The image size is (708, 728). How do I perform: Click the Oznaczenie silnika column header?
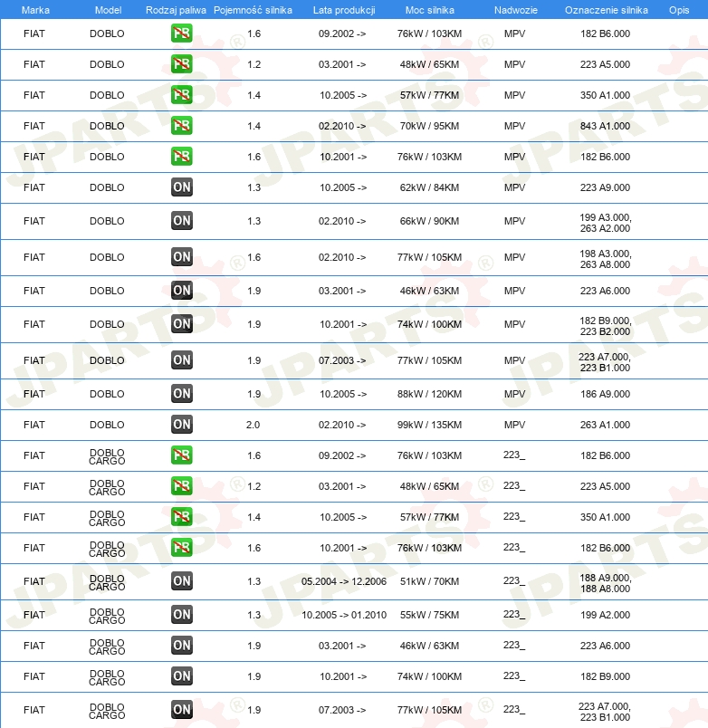(x=607, y=10)
